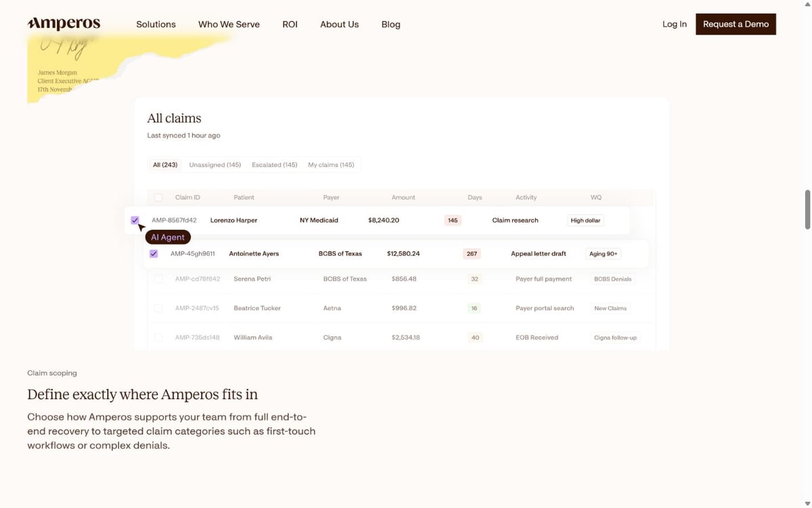The image size is (812, 508).
Task: Click the Amperos logo
Action: (64, 24)
